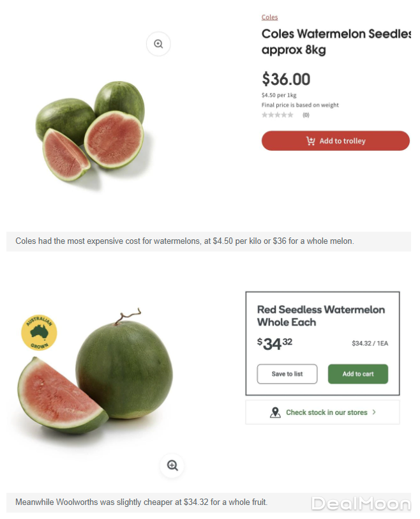This screenshot has height=519, width=420.
Task: Click the (0) review count
Action: click(x=306, y=115)
